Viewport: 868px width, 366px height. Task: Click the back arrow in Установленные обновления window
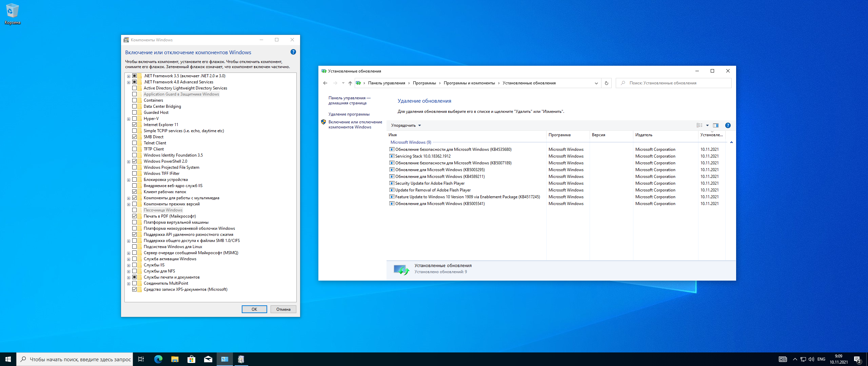point(325,83)
